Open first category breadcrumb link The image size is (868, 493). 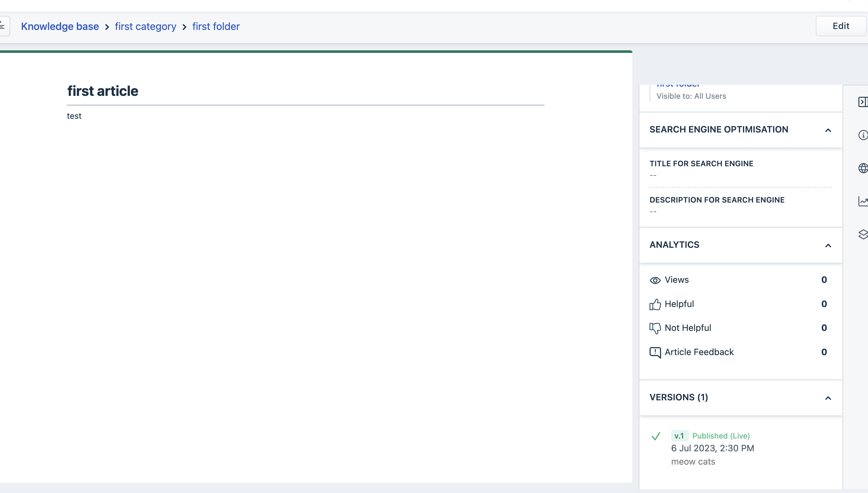click(x=145, y=26)
